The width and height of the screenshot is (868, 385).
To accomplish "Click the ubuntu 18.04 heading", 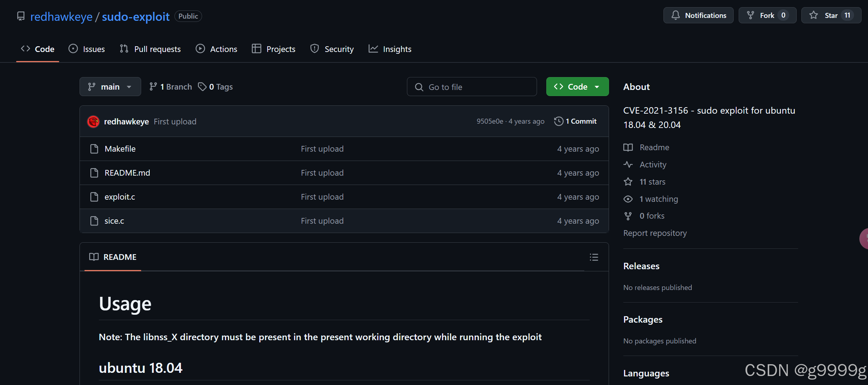I will tap(140, 368).
